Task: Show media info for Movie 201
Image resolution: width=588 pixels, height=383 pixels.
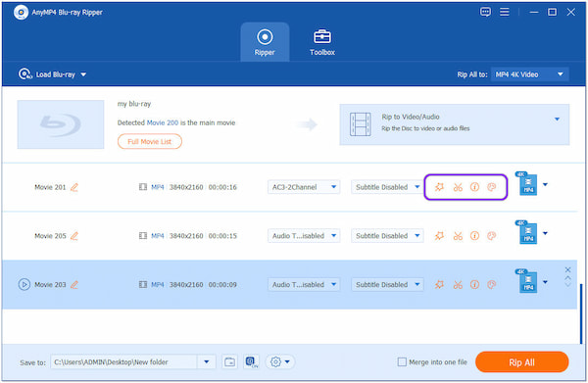Action: pos(474,187)
